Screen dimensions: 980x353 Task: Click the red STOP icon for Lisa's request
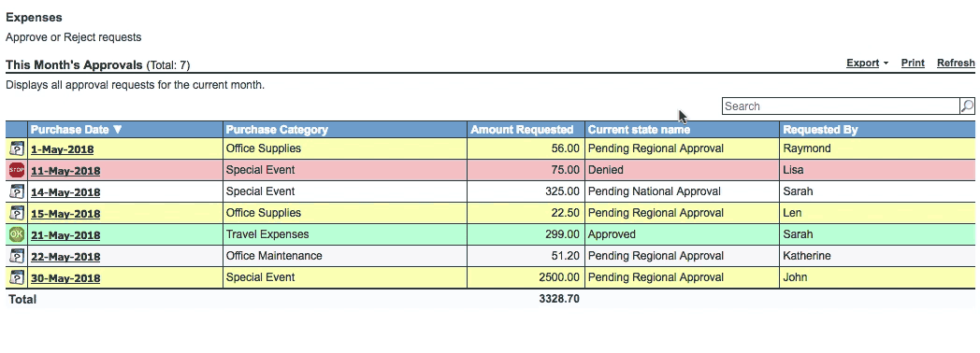coord(17,170)
